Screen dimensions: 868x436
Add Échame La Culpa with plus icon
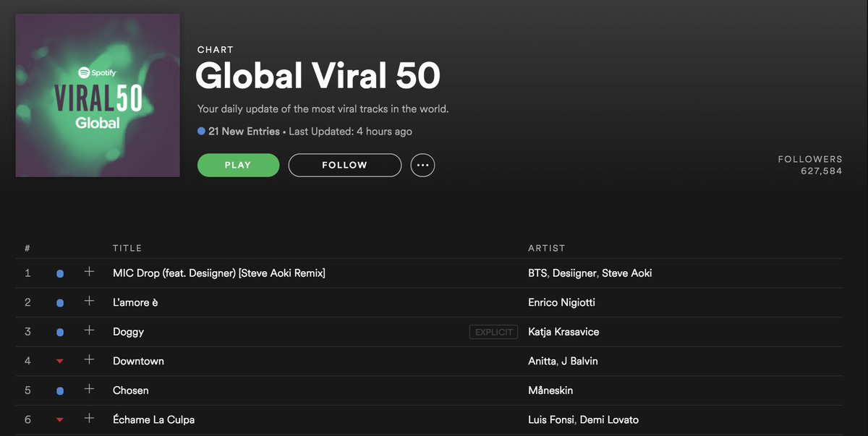pyautogui.click(x=89, y=418)
